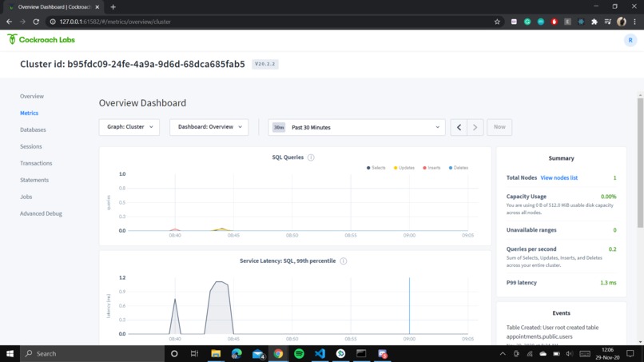Open the View nodes list link
The height and width of the screenshot is (362, 644).
click(559, 178)
